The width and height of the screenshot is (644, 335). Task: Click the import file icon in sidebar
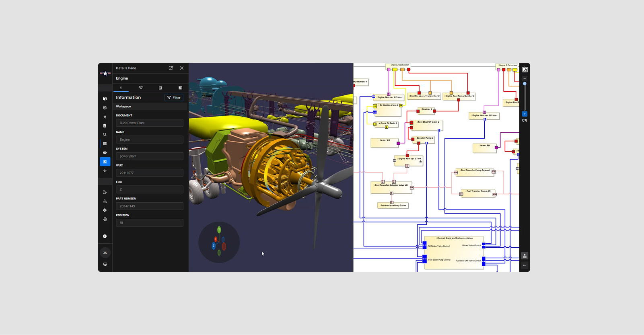[105, 219]
